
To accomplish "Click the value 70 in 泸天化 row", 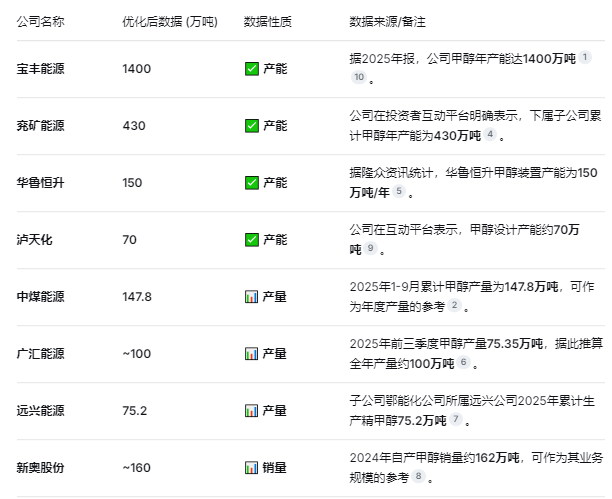I will pyautogui.click(x=130, y=240).
